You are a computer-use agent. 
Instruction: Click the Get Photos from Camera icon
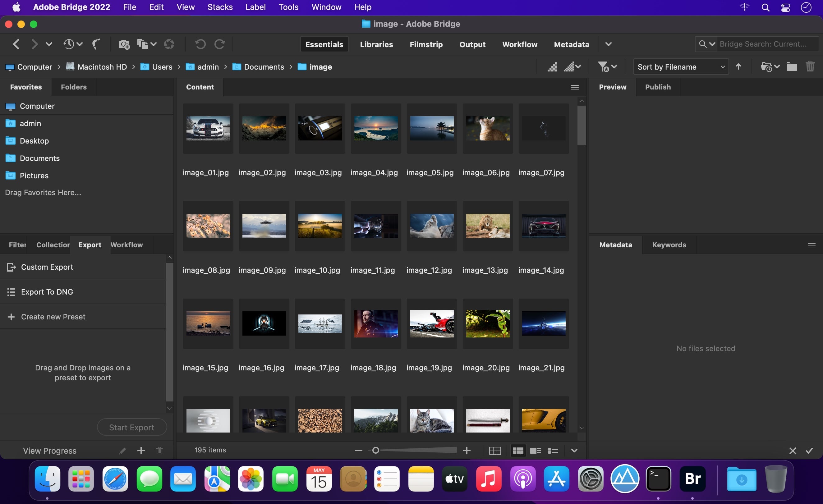pos(124,44)
